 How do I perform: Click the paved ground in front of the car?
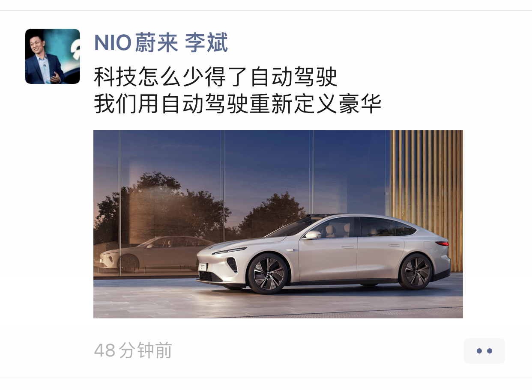tap(278, 305)
